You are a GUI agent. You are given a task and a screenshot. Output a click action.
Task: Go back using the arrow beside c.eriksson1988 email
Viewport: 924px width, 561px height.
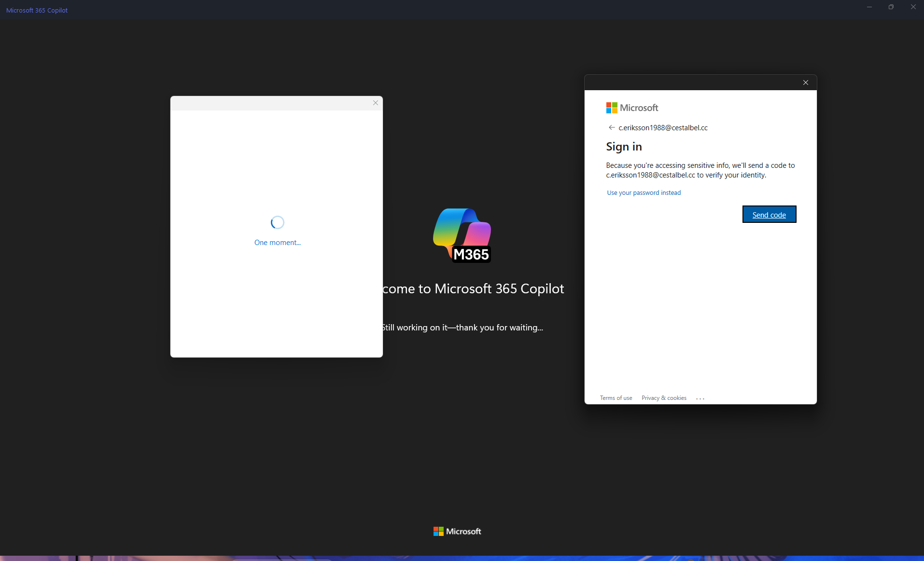tap(612, 127)
